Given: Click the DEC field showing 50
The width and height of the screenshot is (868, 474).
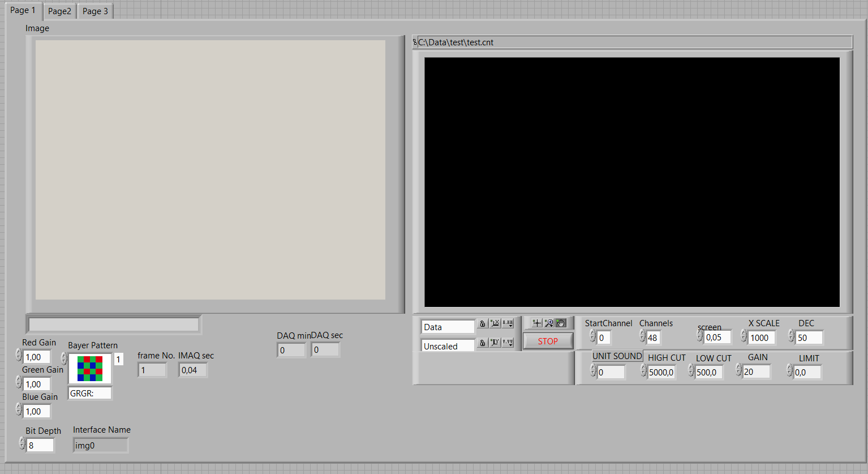Looking at the screenshot, I should [809, 338].
